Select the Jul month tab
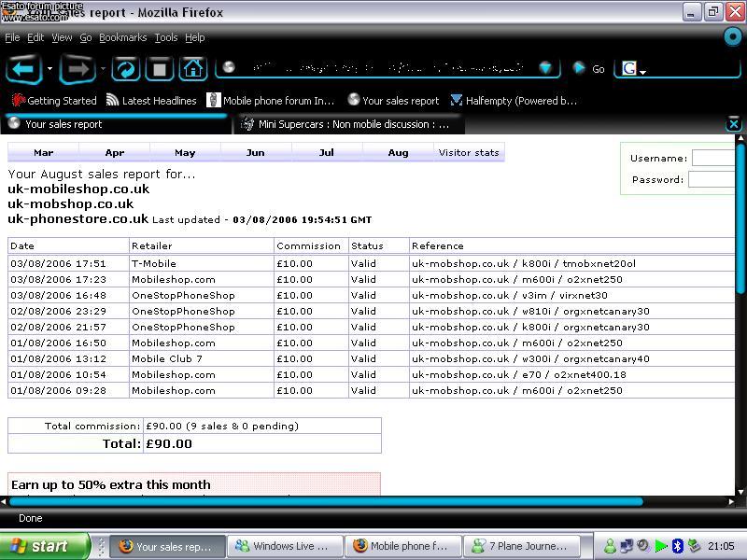The image size is (747, 560). tap(326, 152)
